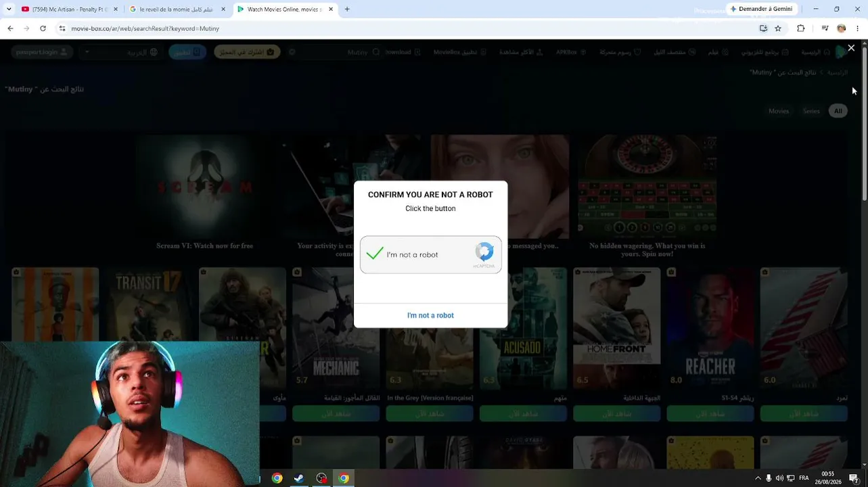Screen dimensions: 868x487
Task: Close the Watch Movies Online tab
Action: pyautogui.click(x=331, y=9)
